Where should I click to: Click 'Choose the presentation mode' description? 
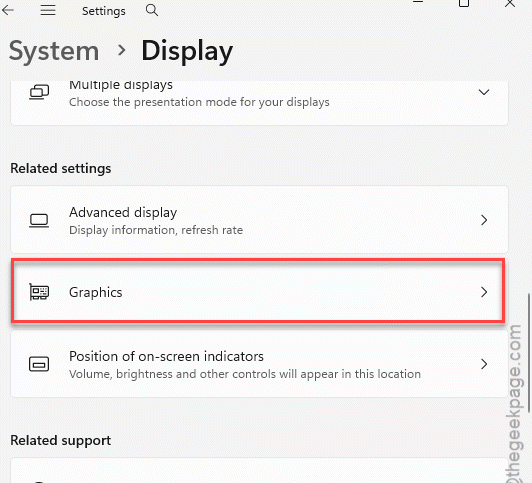pyautogui.click(x=200, y=102)
